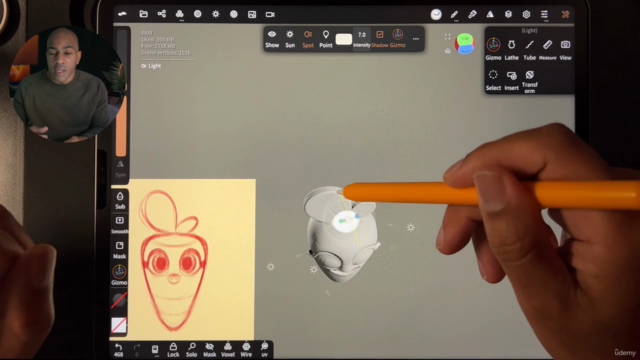
Task: Toggle the light Gizmo in light toolbar
Action: tap(398, 39)
